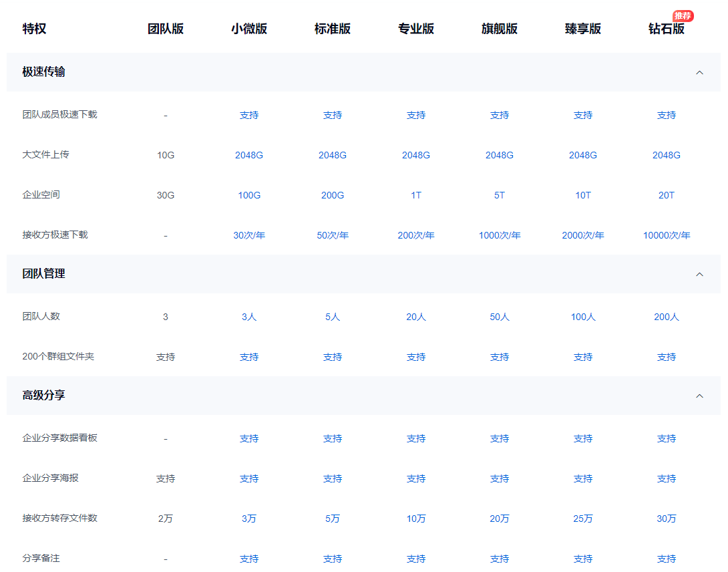The image size is (728, 572).
Task: Click the red 推荐 badge
Action: 683,16
